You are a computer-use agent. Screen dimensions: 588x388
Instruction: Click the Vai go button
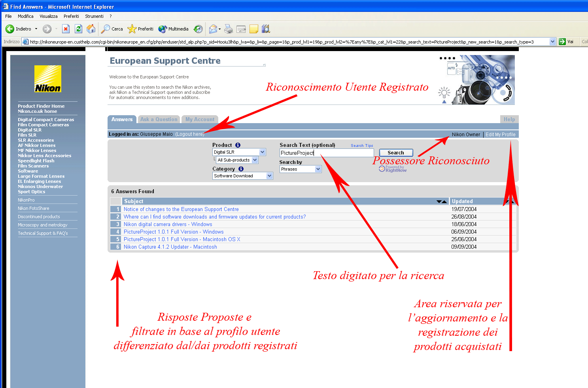tap(566, 42)
